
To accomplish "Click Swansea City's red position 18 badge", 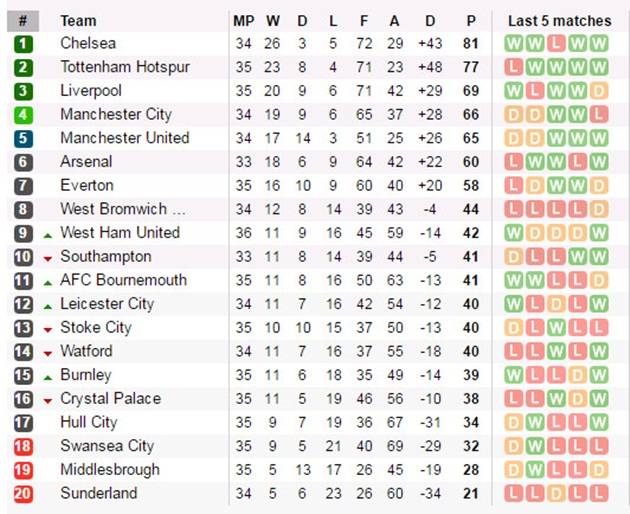I will click(23, 446).
